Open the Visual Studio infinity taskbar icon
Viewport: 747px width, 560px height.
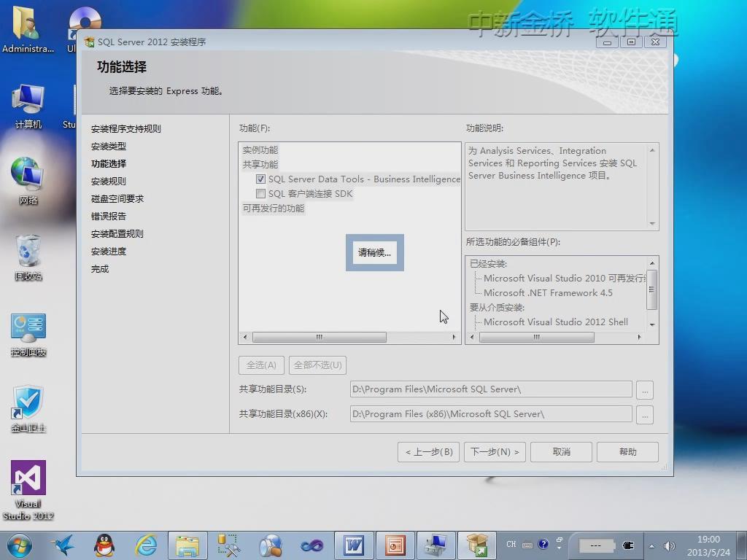pyautogui.click(x=311, y=545)
